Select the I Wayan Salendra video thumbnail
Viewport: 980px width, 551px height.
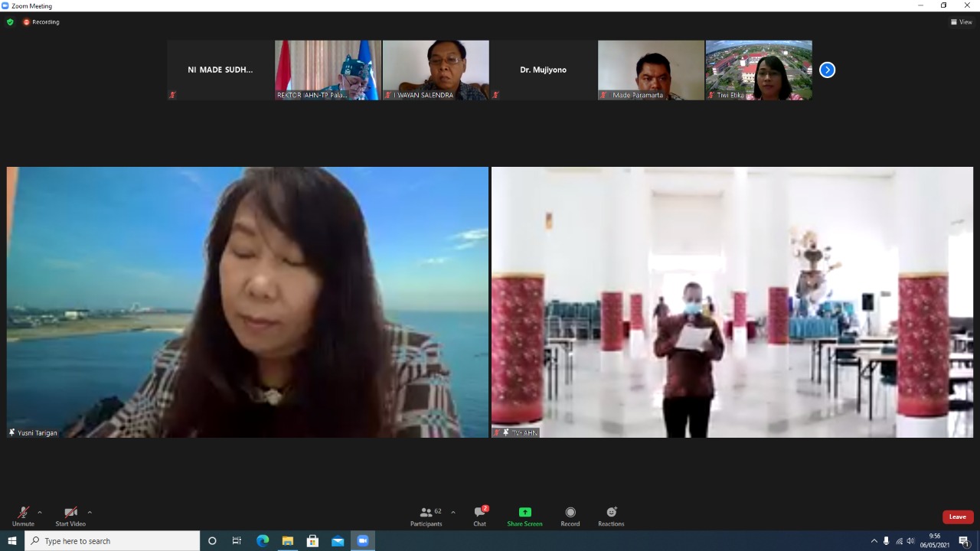pos(436,70)
